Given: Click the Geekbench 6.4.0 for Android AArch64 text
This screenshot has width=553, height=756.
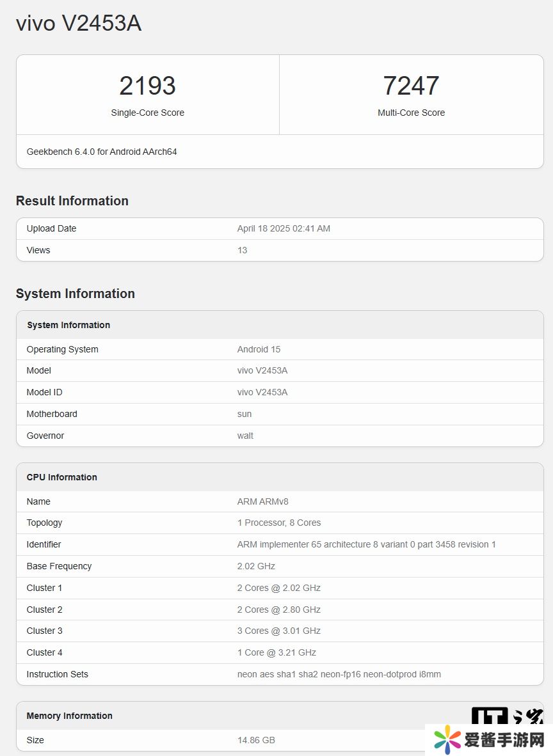Looking at the screenshot, I should [102, 152].
